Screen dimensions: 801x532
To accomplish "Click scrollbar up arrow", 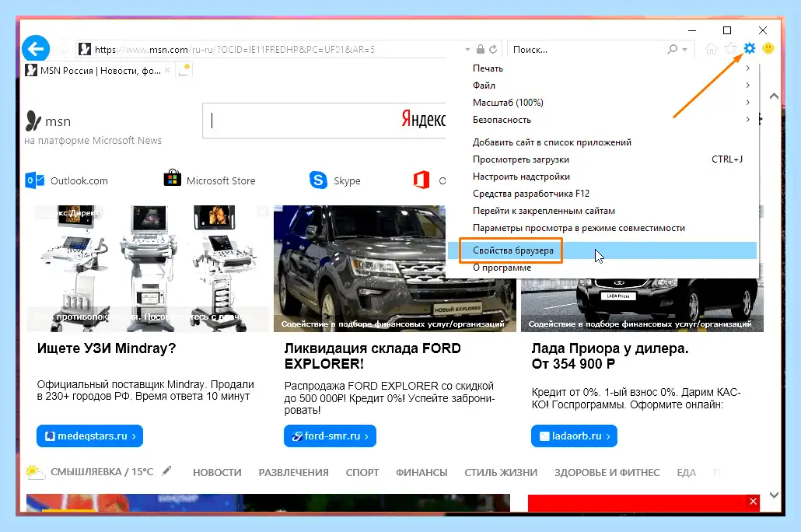I will (x=774, y=96).
